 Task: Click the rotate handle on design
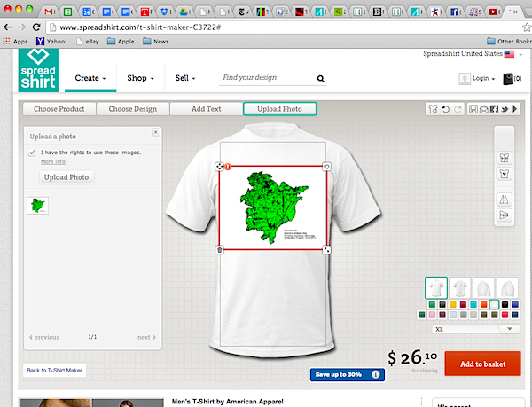pos(326,167)
